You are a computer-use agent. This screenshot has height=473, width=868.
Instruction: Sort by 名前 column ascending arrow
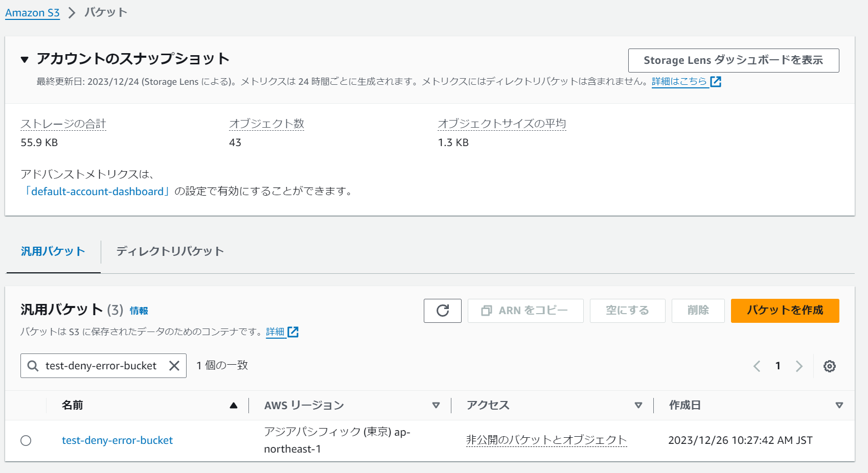point(234,406)
